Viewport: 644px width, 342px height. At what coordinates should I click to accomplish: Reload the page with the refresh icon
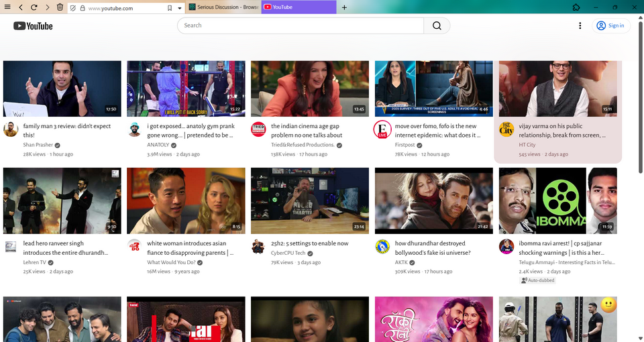point(34,7)
